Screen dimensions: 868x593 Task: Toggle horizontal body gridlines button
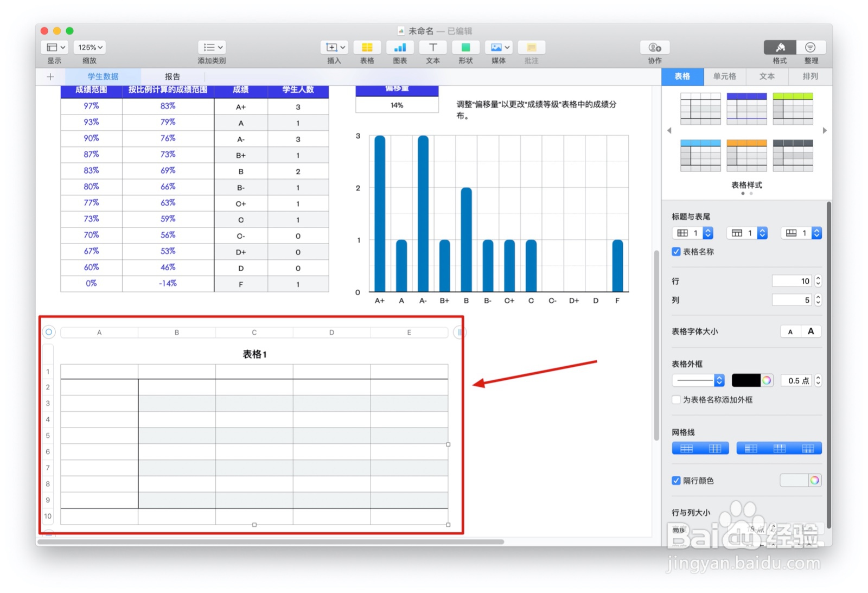686,448
